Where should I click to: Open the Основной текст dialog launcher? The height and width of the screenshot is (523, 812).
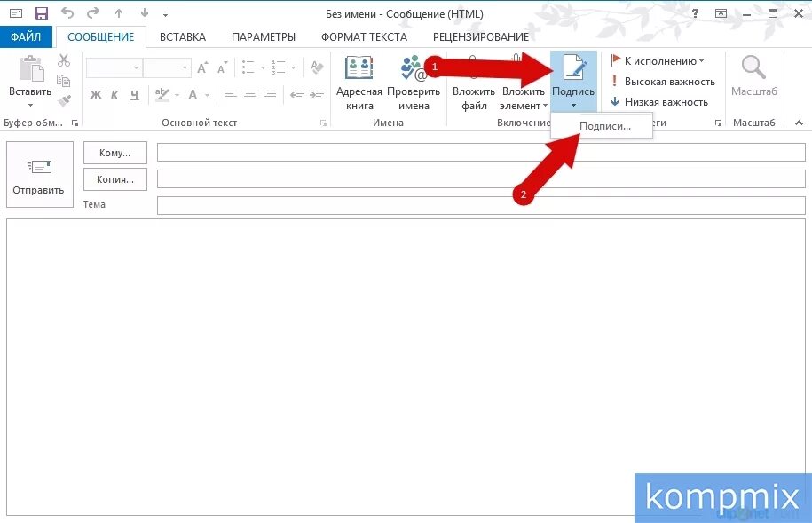click(323, 123)
